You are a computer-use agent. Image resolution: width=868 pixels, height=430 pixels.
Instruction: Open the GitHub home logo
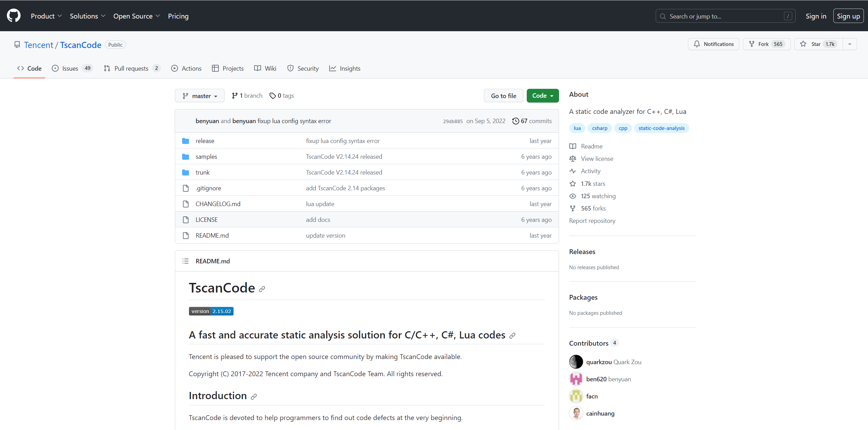coord(14,16)
